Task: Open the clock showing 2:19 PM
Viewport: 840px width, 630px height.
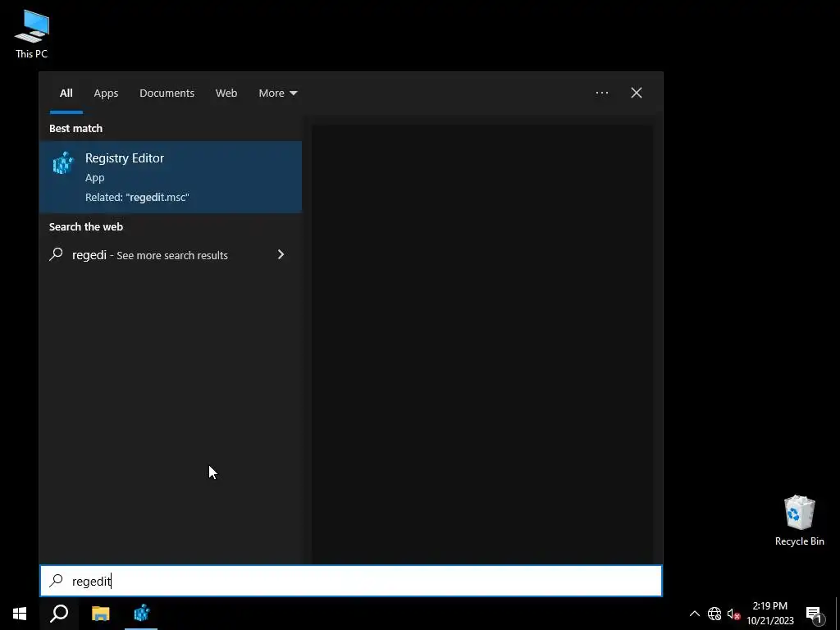Action: (x=770, y=614)
